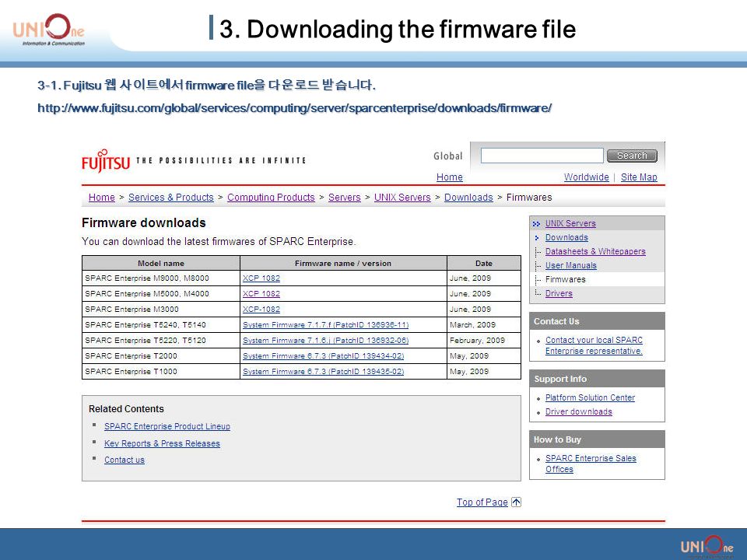Click the 'Firmware downloads' heading
Screen dimensions: 747x560
[143, 223]
